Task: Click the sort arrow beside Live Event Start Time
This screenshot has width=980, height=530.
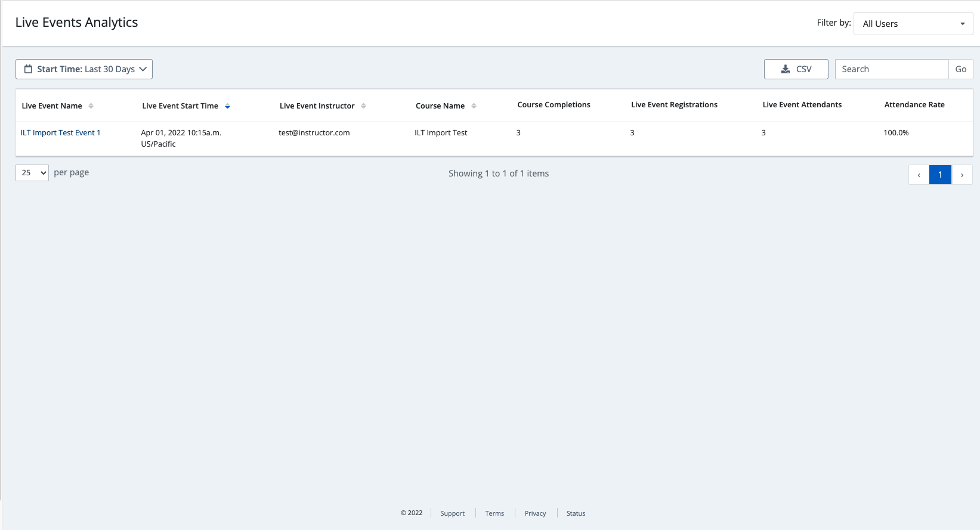Action: point(227,106)
